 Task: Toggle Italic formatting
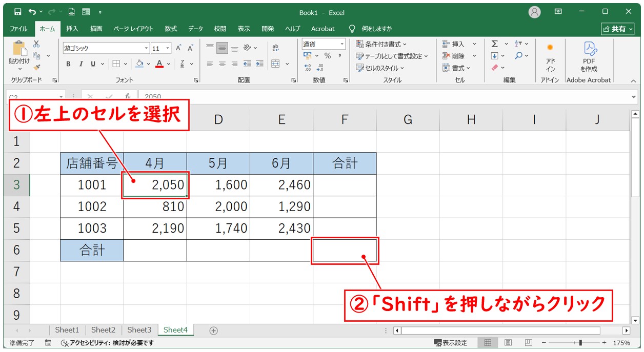point(80,64)
